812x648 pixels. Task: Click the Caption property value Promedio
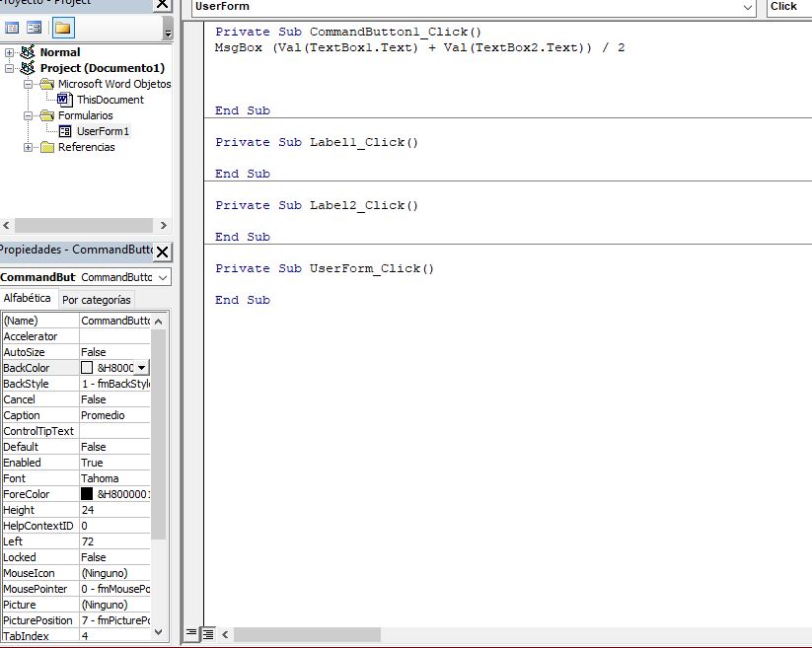pyautogui.click(x=113, y=415)
